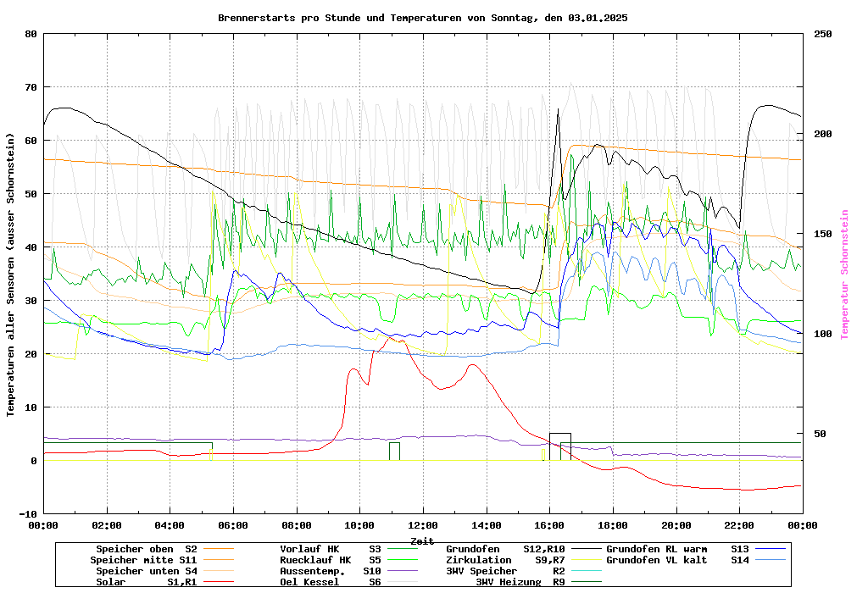Click the 3WV Speicher R2 legend label
Screen dimensions: 868x593
click(x=505, y=571)
